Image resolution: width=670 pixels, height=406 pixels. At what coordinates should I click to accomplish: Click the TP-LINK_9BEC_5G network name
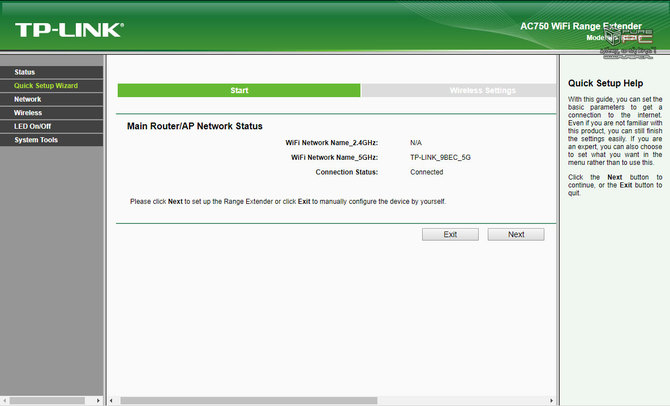(440, 157)
